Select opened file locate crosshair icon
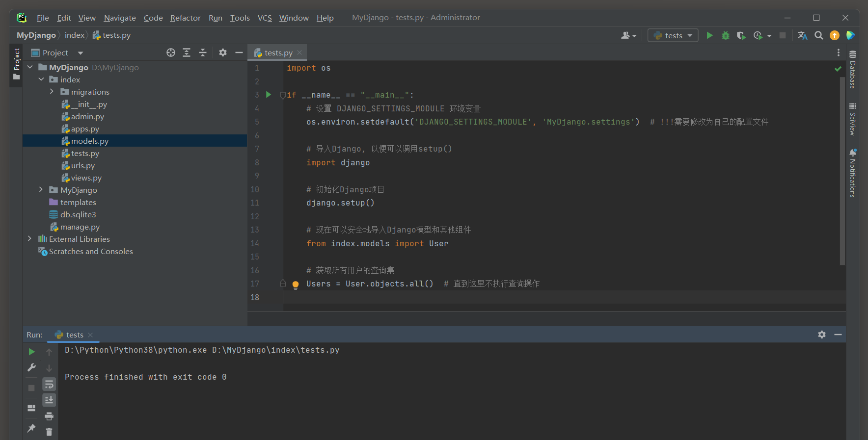This screenshot has width=868, height=440. [171, 52]
